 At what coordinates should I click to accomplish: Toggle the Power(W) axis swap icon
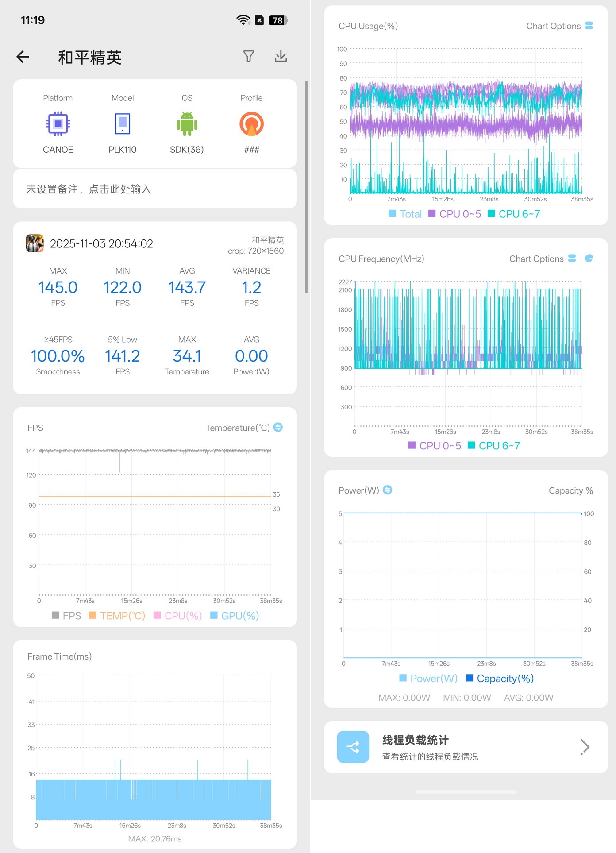(x=387, y=490)
